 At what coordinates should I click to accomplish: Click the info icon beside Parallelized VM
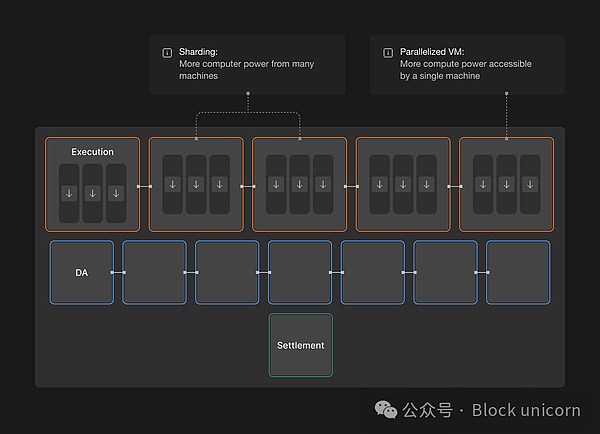tap(389, 51)
